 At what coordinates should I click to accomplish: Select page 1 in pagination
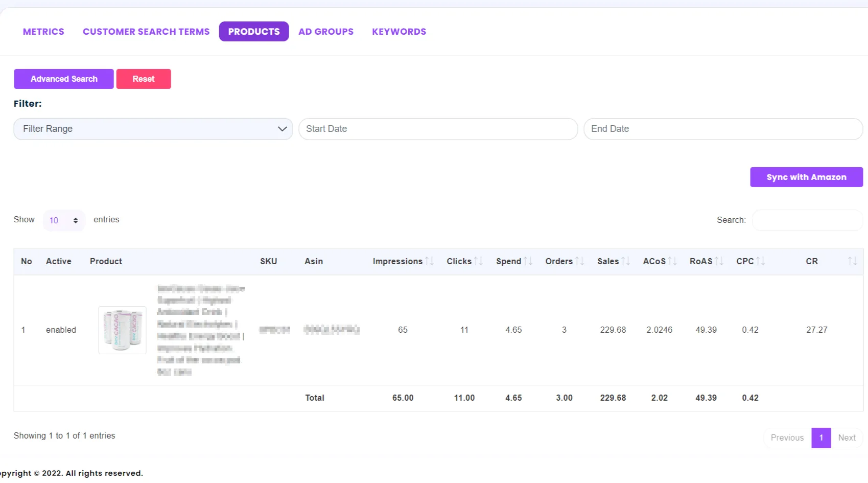(821, 438)
